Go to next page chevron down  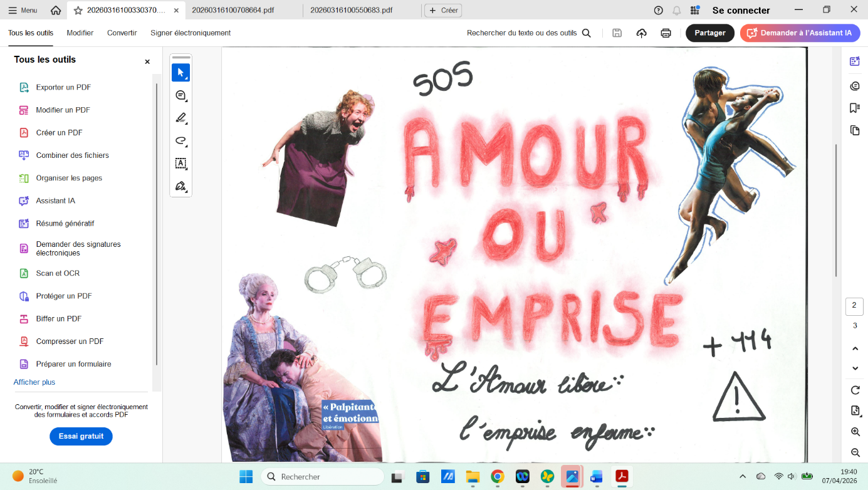click(855, 368)
